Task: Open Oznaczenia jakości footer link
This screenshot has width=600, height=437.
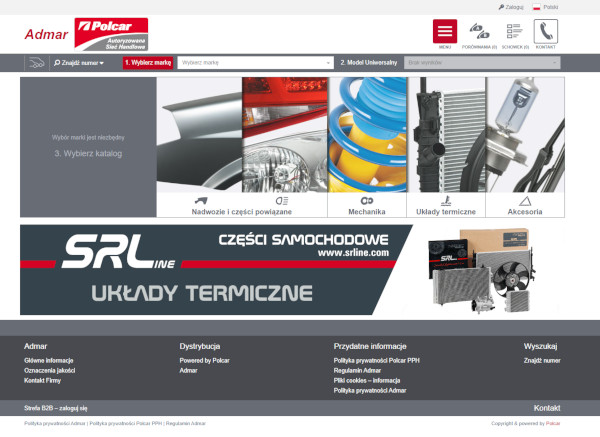Action: coord(51,370)
